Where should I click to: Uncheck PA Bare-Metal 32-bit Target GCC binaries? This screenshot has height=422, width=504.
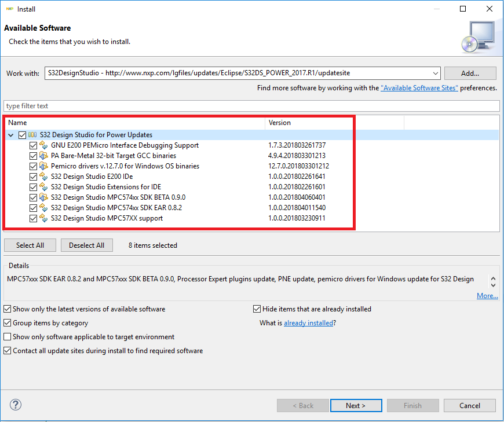tap(33, 156)
